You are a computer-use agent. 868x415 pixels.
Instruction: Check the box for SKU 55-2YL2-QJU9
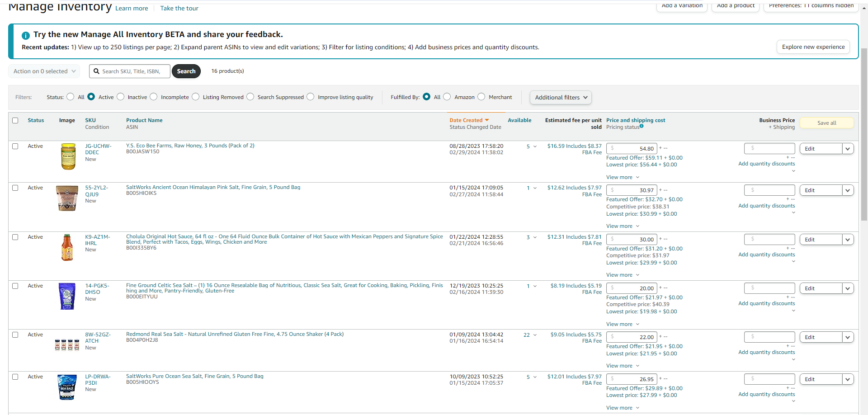pos(15,188)
